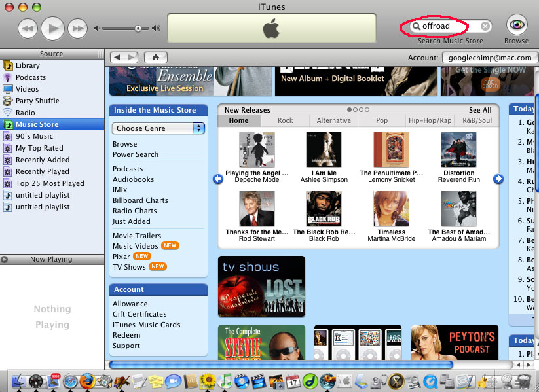Launch Safari from the Dock
This screenshot has height=392, width=539.
[70, 381]
